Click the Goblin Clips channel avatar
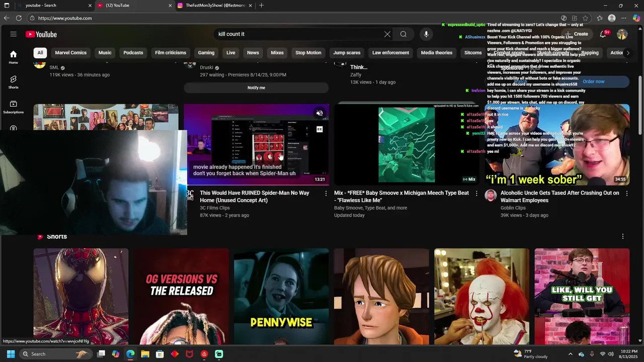644x362 pixels. click(x=491, y=196)
